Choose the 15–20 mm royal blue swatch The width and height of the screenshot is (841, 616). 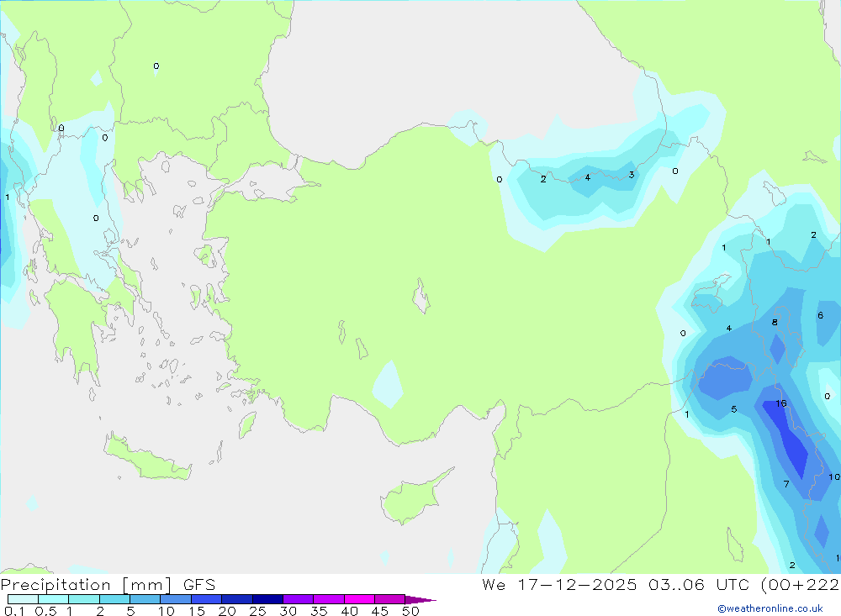click(x=206, y=599)
